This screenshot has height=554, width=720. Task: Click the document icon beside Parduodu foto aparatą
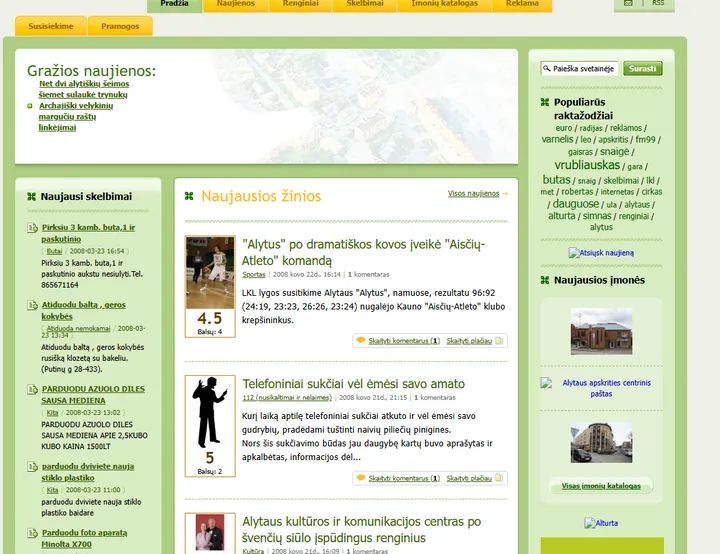(32, 533)
